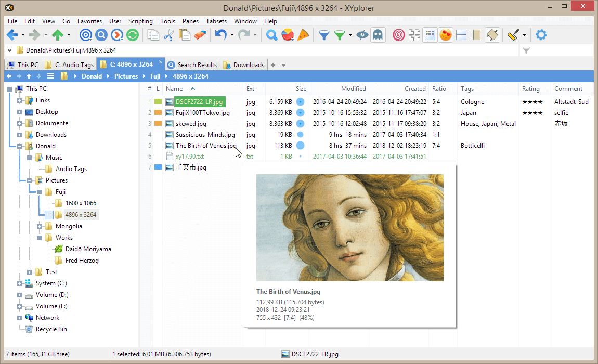Apply a visual filter with the green funnel
Viewport: 598px width, 364px height.
click(340, 35)
